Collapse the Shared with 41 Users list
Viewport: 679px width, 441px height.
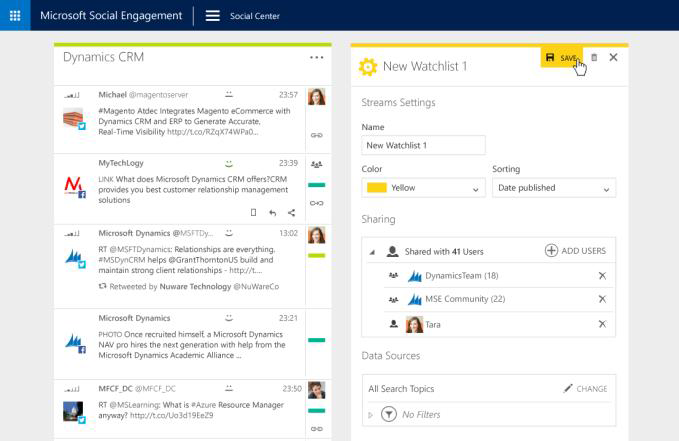[x=373, y=252]
